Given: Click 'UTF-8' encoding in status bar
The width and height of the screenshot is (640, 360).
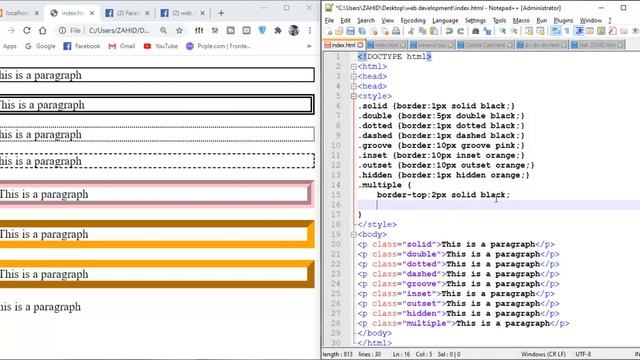Looking at the screenshot, I should click(x=583, y=354).
